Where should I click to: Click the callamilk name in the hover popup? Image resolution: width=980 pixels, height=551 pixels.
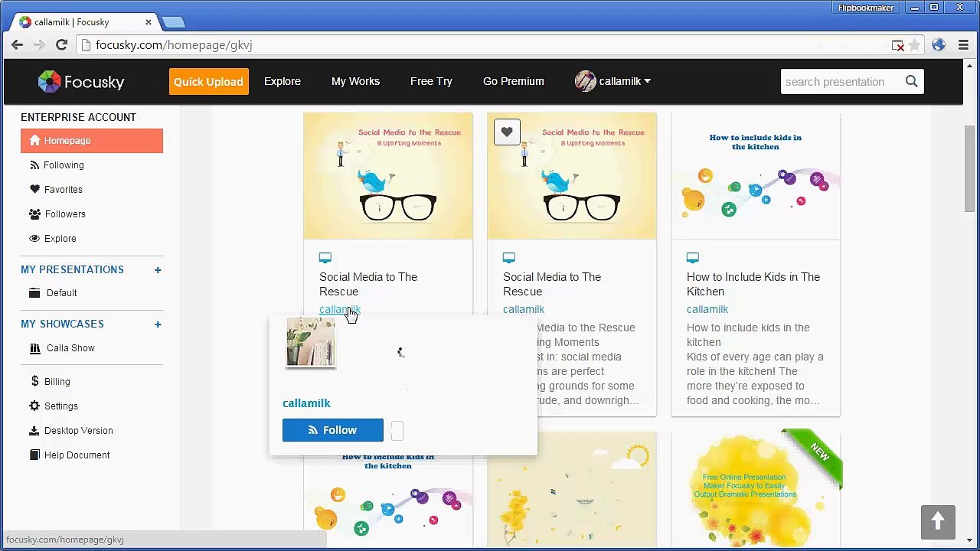pos(306,403)
